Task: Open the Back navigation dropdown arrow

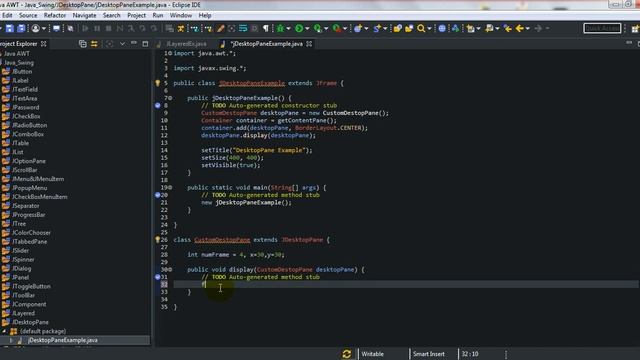Action: point(527,28)
